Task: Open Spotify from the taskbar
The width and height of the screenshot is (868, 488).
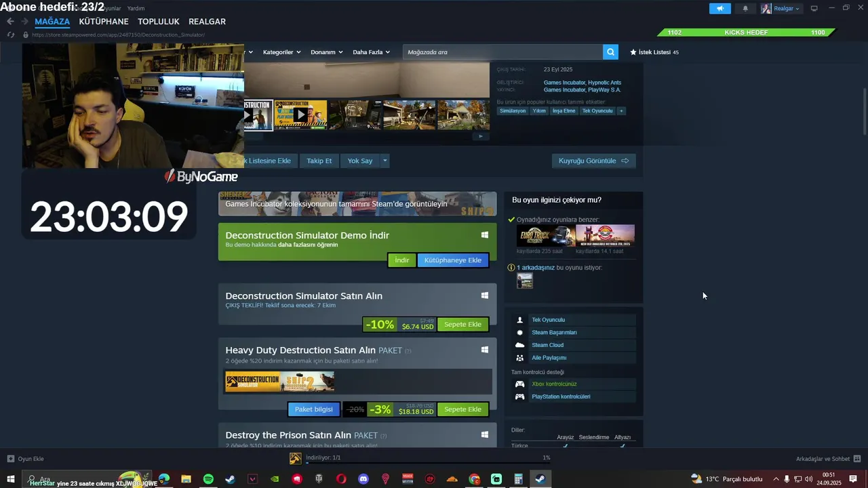Action: pos(208,479)
